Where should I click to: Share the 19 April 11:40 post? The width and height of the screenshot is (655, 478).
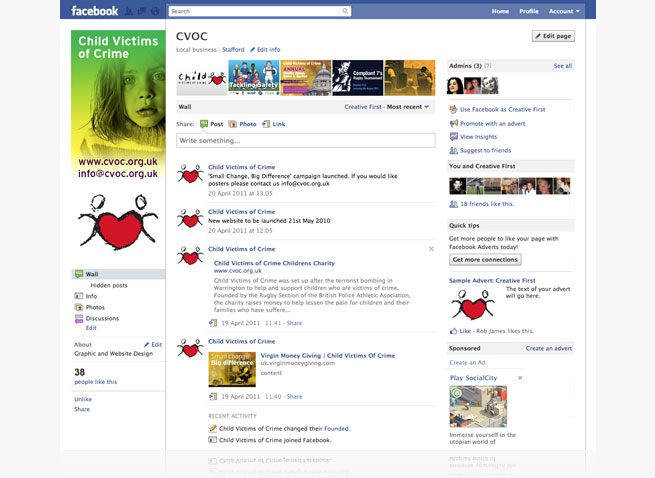coord(294,397)
